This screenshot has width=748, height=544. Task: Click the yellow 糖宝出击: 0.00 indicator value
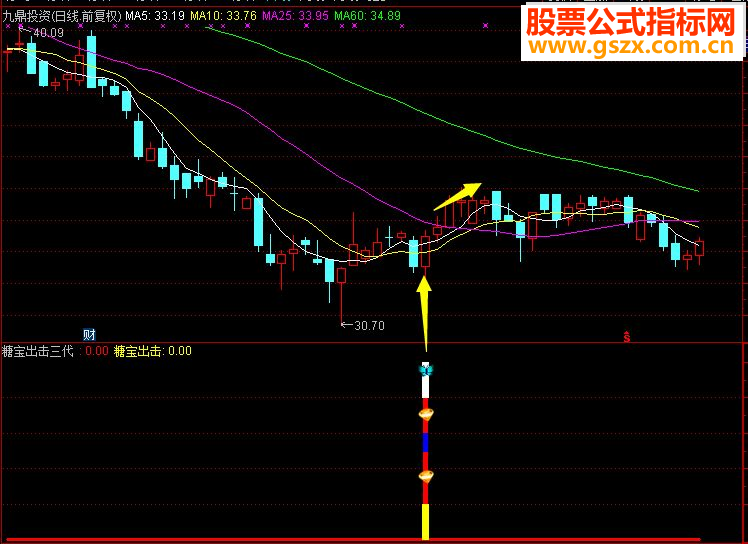[153, 352]
